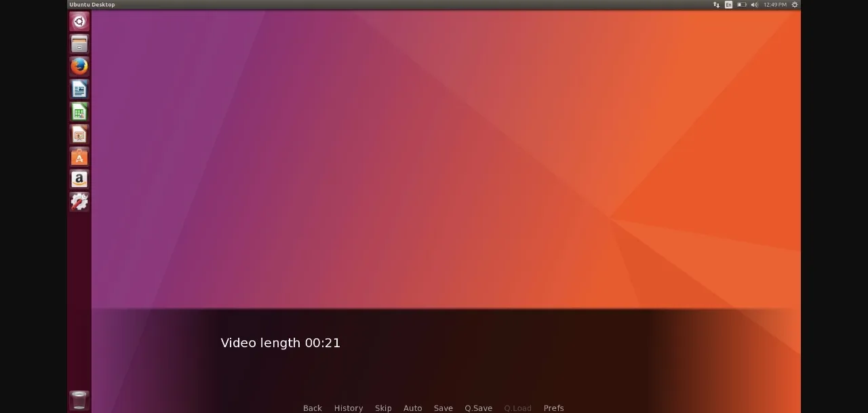The height and width of the screenshot is (413, 868).
Task: Open LibreOffice Writer from the launcher
Action: (x=79, y=90)
